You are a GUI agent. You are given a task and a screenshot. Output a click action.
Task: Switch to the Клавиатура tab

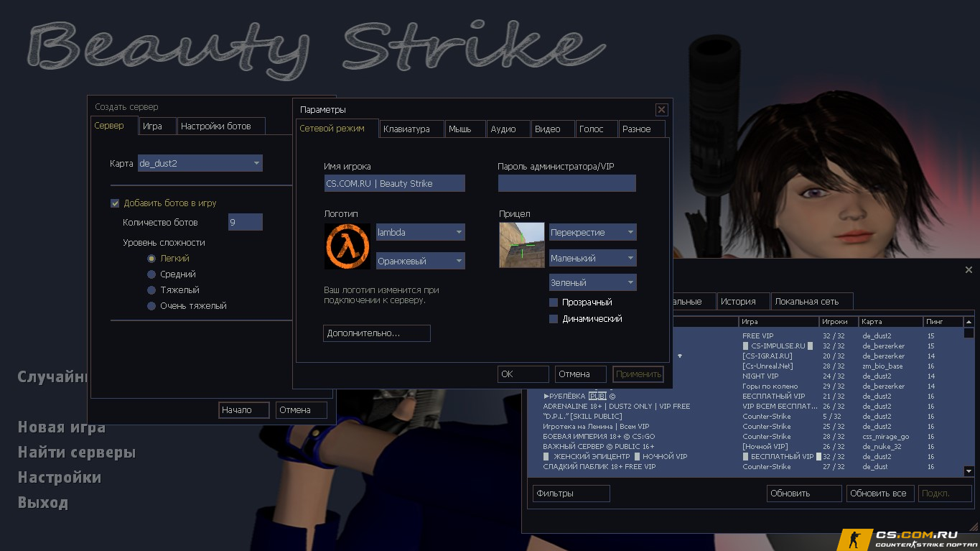[x=411, y=129]
